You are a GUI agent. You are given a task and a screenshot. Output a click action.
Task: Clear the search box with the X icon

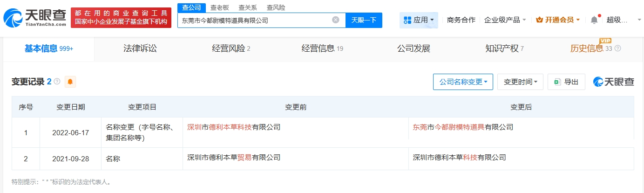pyautogui.click(x=335, y=20)
